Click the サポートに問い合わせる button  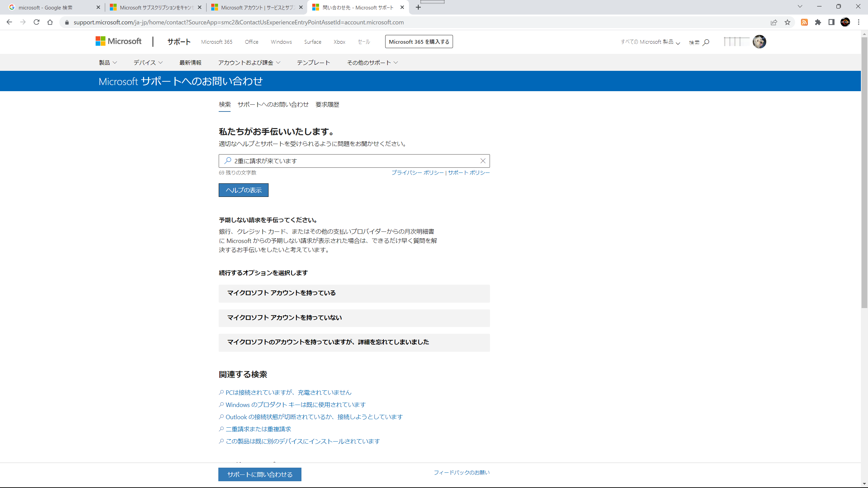(260, 474)
